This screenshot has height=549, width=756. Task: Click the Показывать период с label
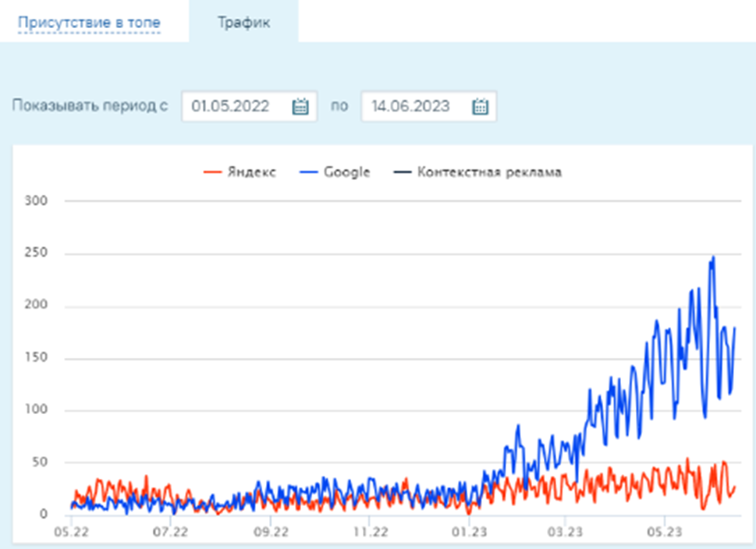[x=91, y=105]
